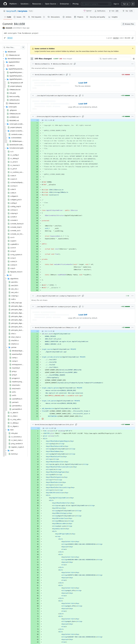Fork the repository

(x=114, y=11)
